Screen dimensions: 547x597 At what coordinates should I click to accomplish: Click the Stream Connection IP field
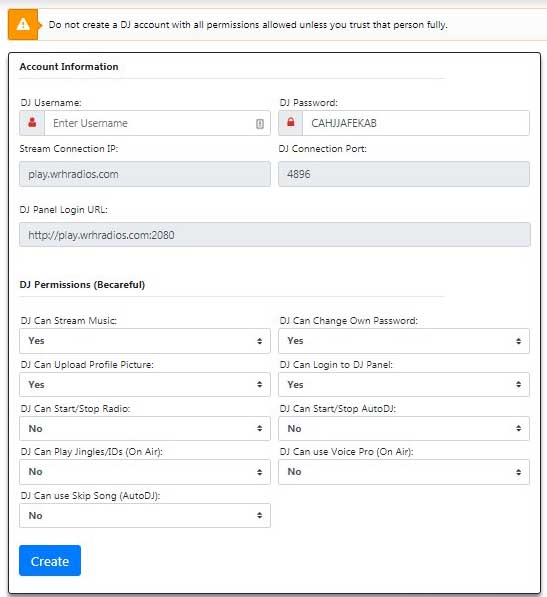click(145, 174)
